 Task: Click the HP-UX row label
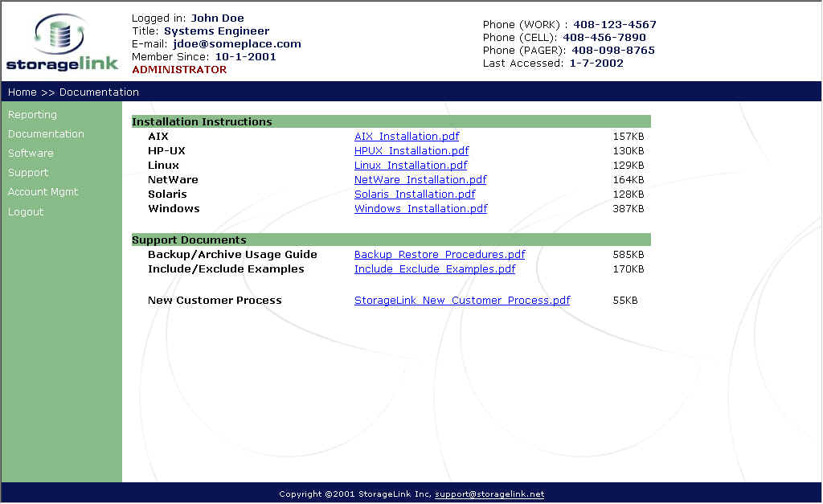tap(166, 150)
